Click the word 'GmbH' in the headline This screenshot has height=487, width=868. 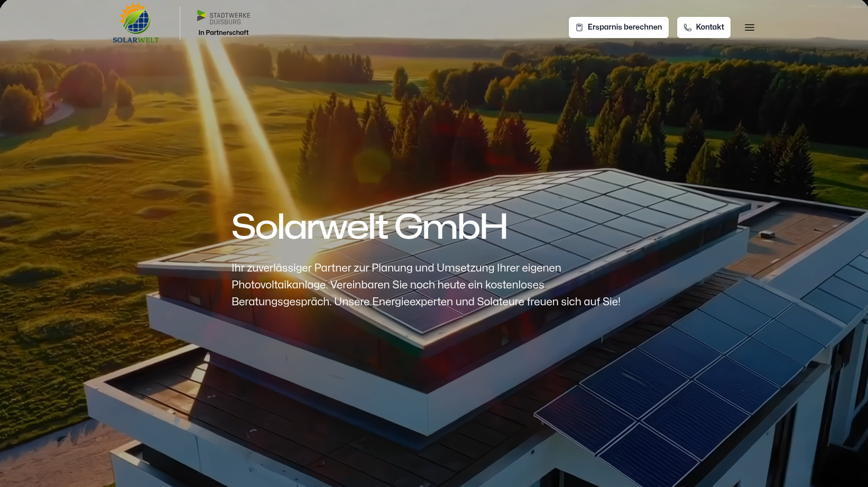(x=450, y=227)
